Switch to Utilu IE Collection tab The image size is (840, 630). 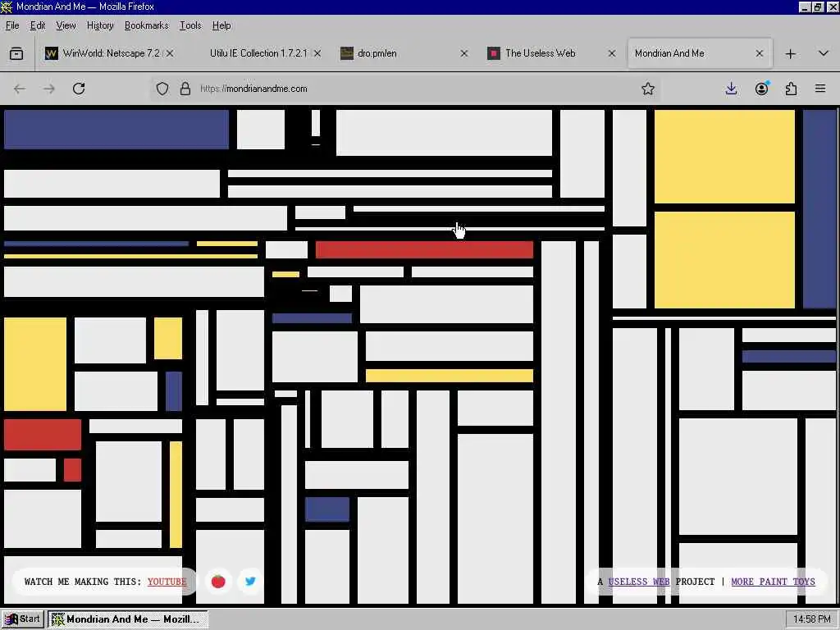(x=258, y=53)
